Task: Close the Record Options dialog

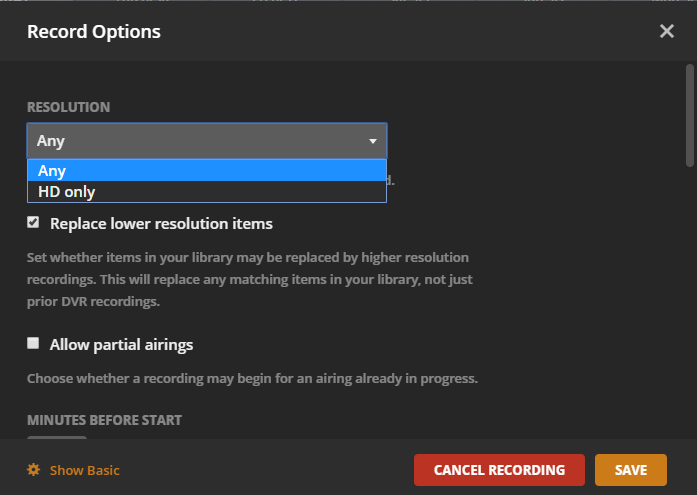Action: coord(667,31)
